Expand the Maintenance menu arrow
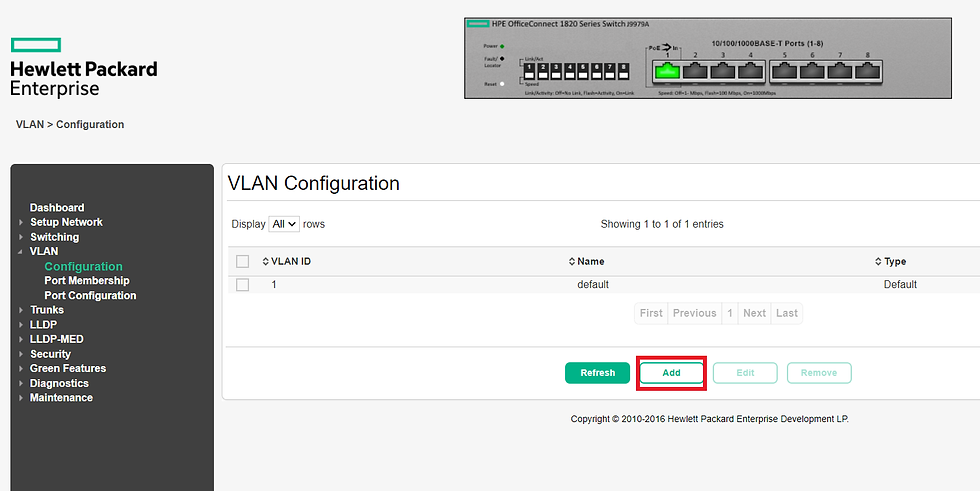This screenshot has width=980, height=491. (x=21, y=398)
